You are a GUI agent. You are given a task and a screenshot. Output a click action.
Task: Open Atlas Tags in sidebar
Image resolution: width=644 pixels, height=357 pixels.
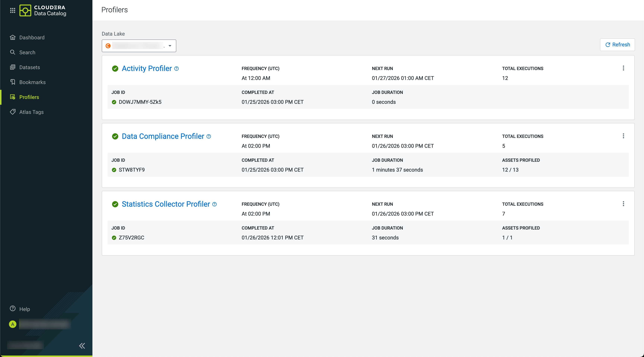(31, 112)
